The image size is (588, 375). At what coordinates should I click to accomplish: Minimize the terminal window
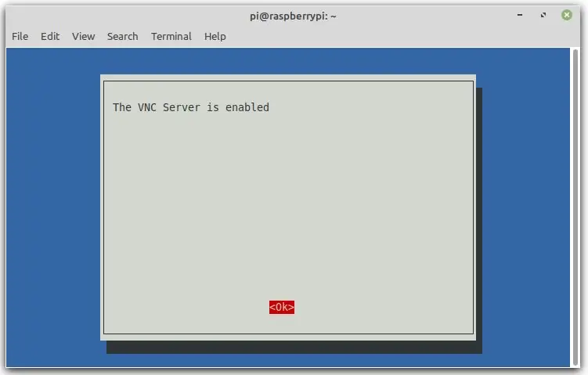click(x=520, y=15)
